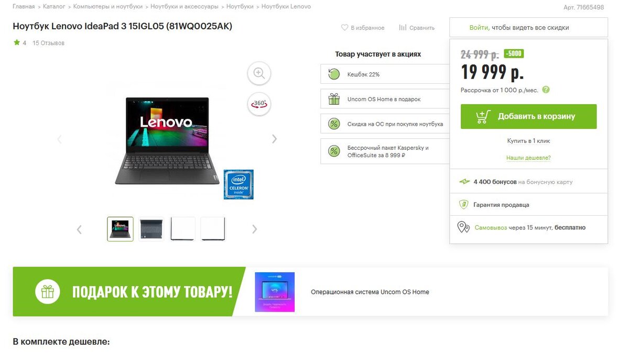Image resolution: width=629 pixels, height=364 pixels.
Task: Move thumbnail strip back with left chevron
Action: click(x=79, y=229)
